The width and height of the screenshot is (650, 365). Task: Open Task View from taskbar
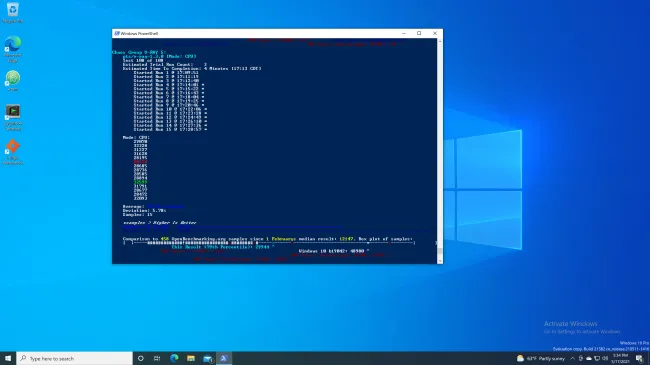pos(157,358)
